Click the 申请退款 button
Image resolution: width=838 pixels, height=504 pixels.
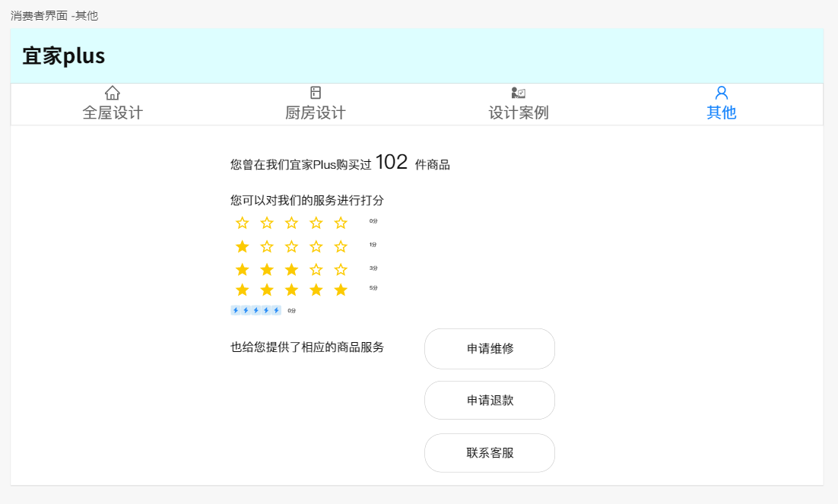click(490, 401)
